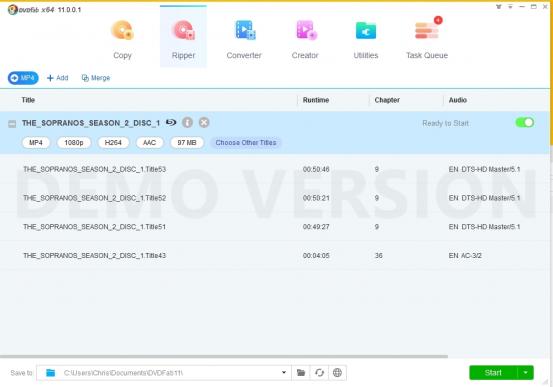Screen dimensions: 553x387
Task: Click the globe icon near Save to
Action: (x=338, y=373)
